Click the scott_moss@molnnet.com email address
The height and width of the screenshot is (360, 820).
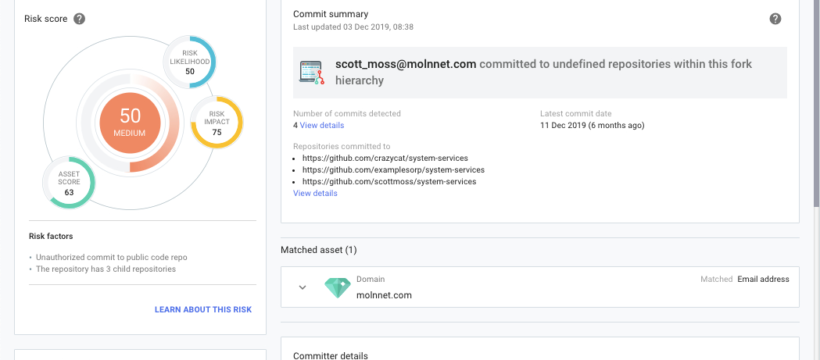point(406,64)
